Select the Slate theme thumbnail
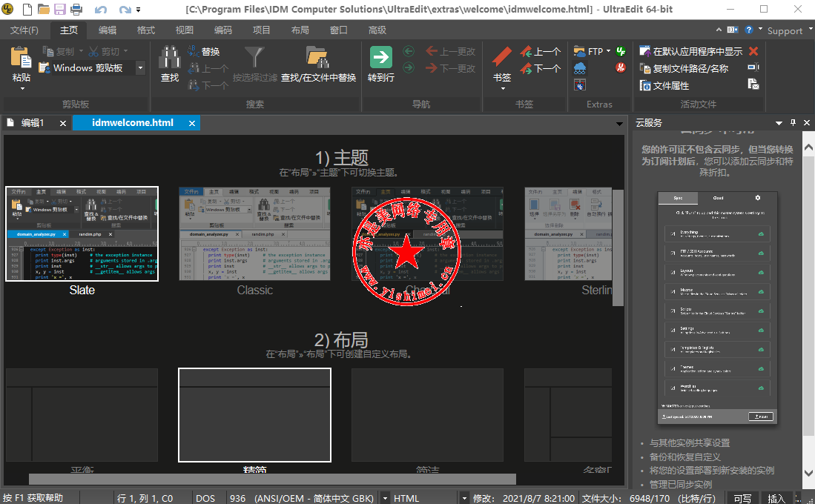This screenshot has width=815, height=504. 82,233
